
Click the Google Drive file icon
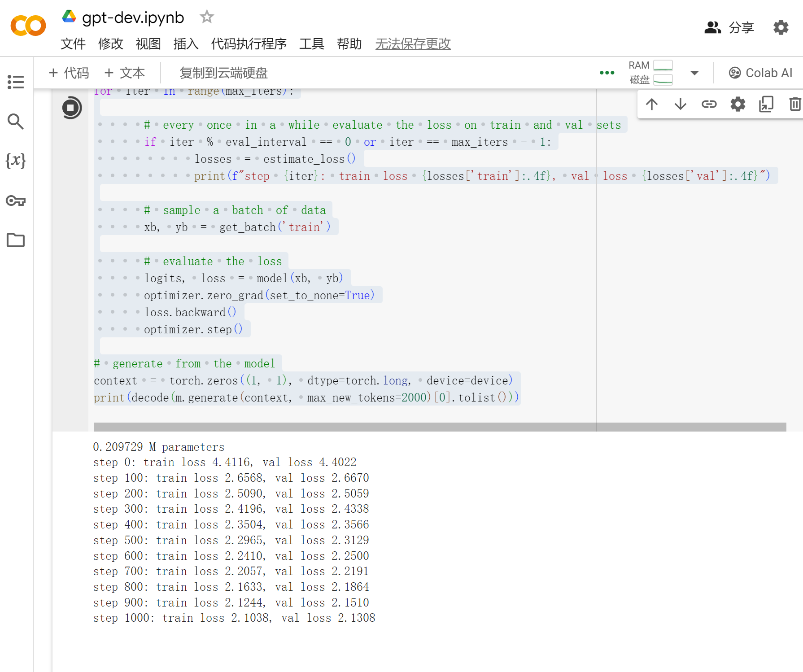69,17
